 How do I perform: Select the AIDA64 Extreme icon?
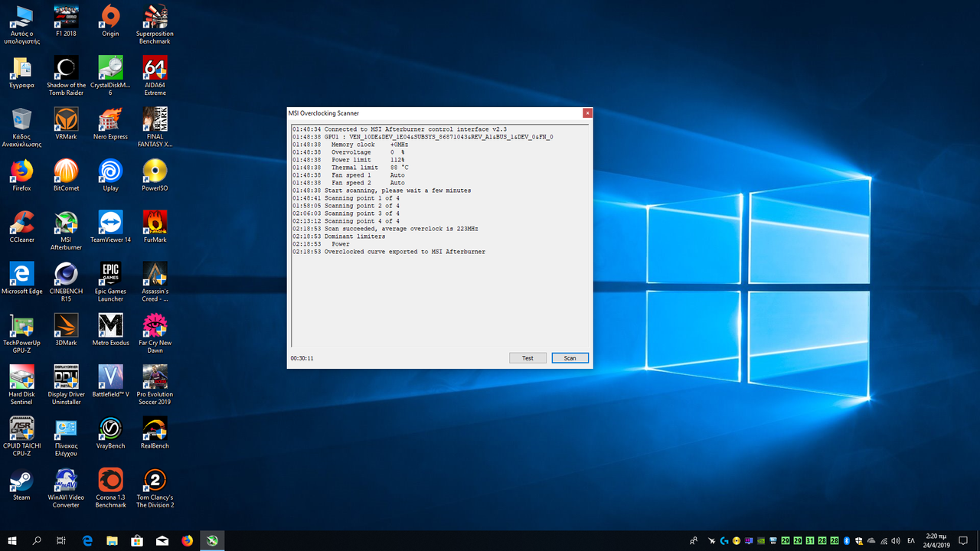click(x=155, y=76)
